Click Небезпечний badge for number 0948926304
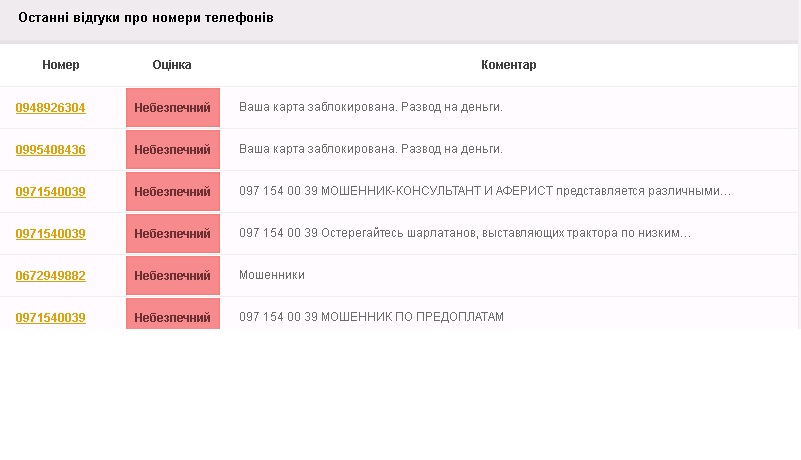Viewport: 801px width, 460px height. click(172, 108)
